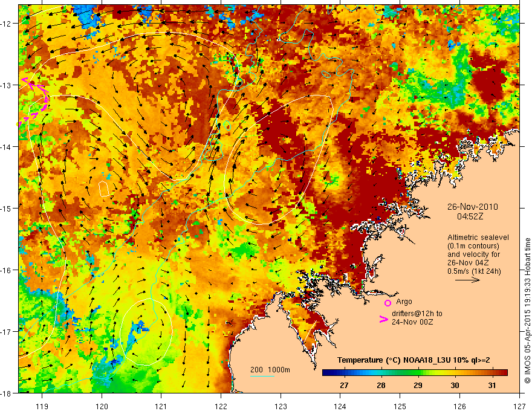Click the cyan bathymetry legend line under 200 1000m

[262, 376]
